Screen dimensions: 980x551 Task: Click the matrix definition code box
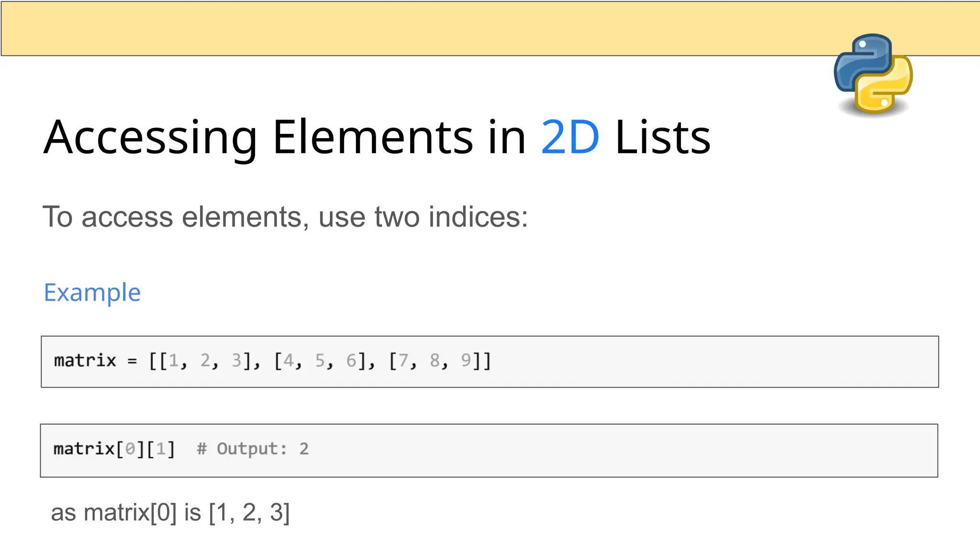tap(670, 362)
